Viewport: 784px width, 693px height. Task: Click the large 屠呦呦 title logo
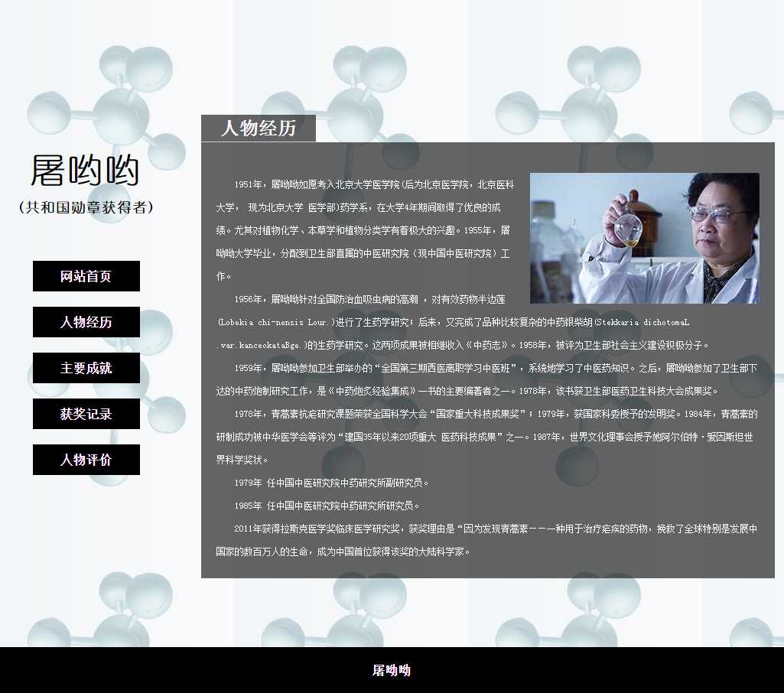click(x=85, y=171)
